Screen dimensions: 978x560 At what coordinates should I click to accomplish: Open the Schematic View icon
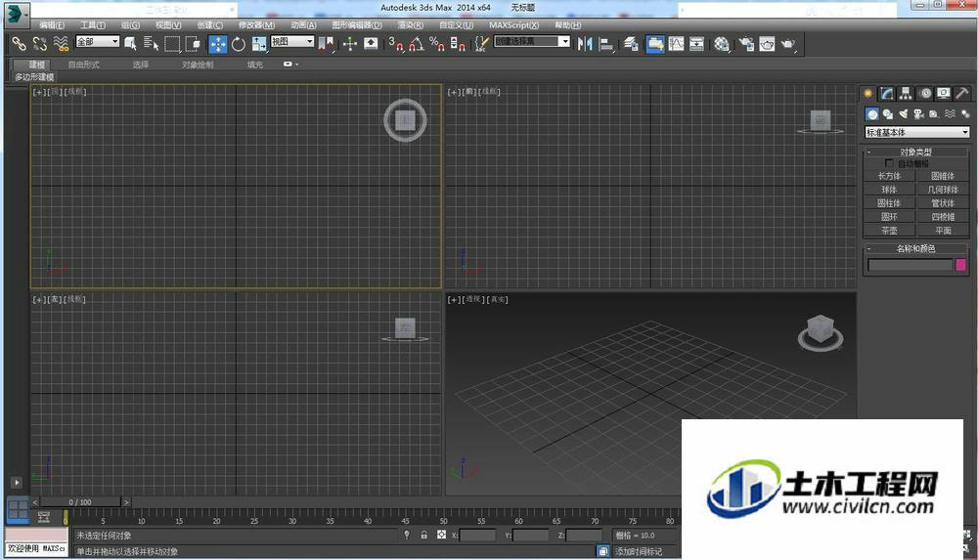point(696,44)
